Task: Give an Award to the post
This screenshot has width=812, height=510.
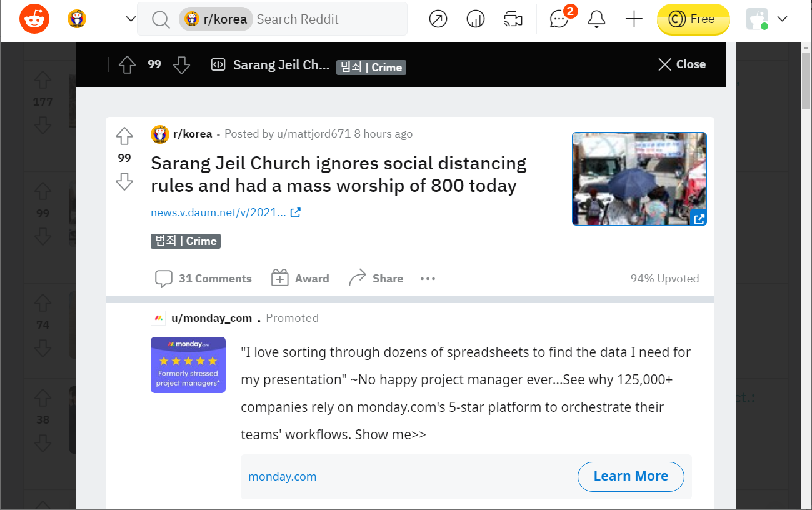Action: pyautogui.click(x=300, y=279)
